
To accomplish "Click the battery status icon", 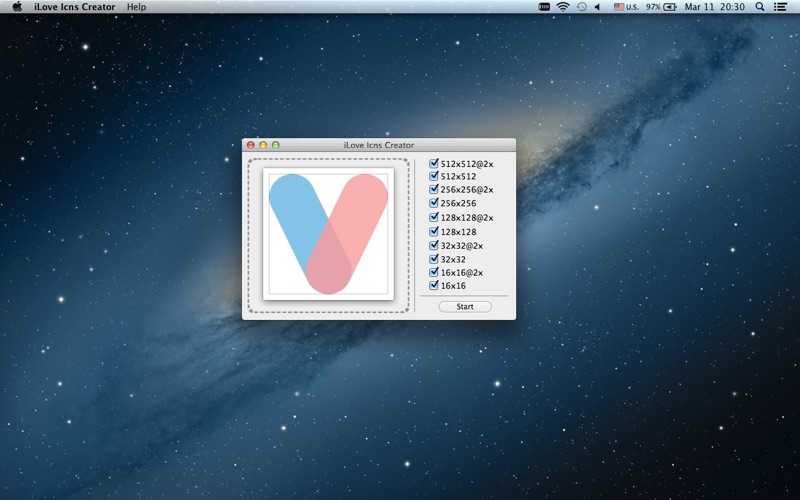I will 669,7.
